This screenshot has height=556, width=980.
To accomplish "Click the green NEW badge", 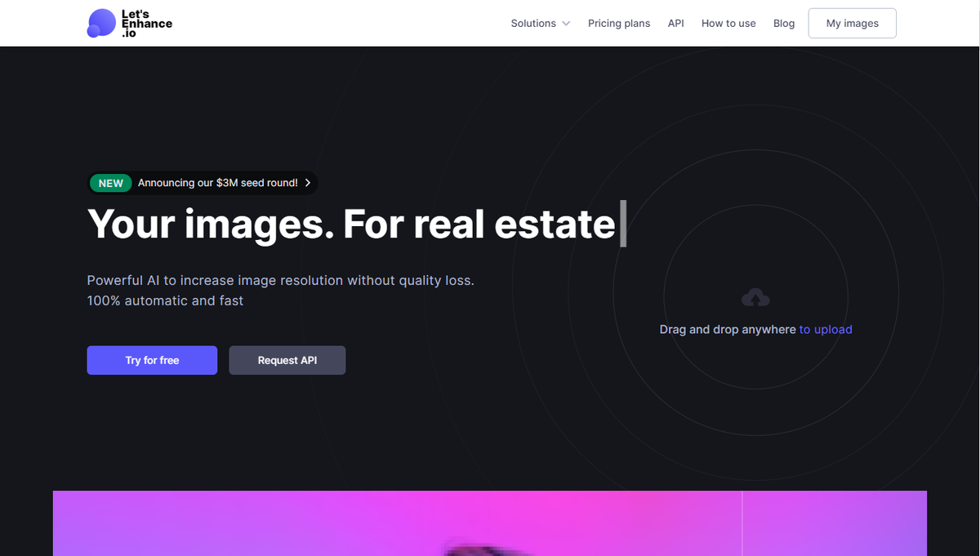I will pyautogui.click(x=111, y=183).
